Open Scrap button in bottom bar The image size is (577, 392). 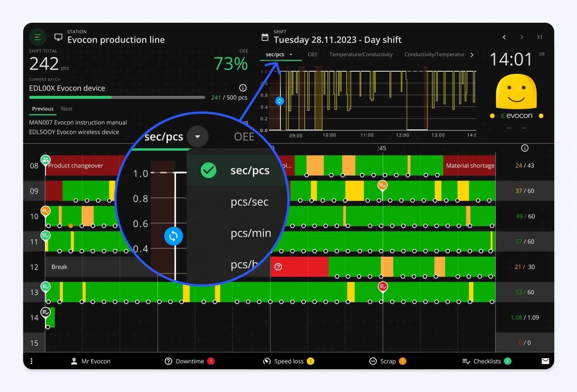(x=387, y=361)
